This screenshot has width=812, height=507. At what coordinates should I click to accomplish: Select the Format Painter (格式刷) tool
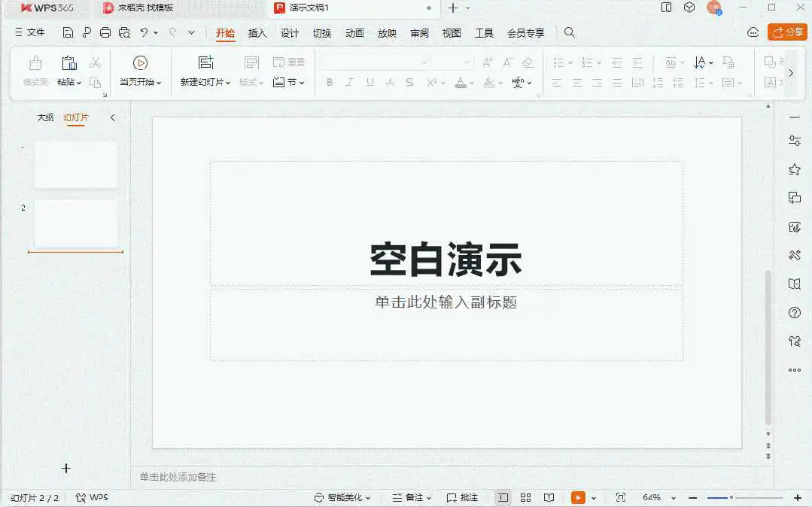(x=35, y=71)
